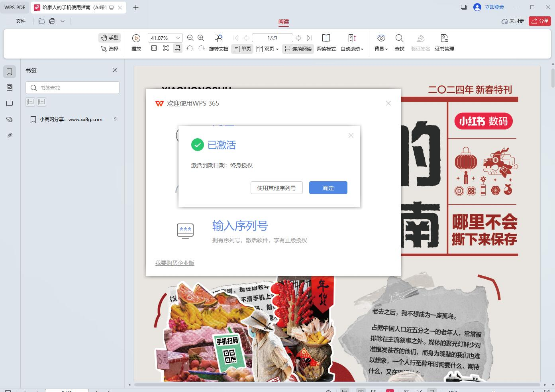Viewport: 555px width, 392px height.
Task: Switch to the WPS PDF home tab
Action: 15,7
